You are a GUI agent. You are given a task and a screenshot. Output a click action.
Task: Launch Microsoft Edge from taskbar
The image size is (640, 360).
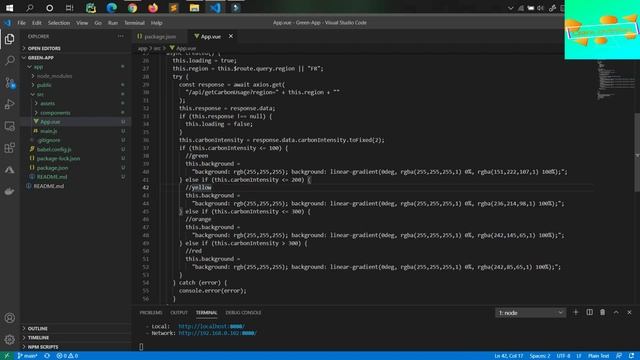coord(111,8)
